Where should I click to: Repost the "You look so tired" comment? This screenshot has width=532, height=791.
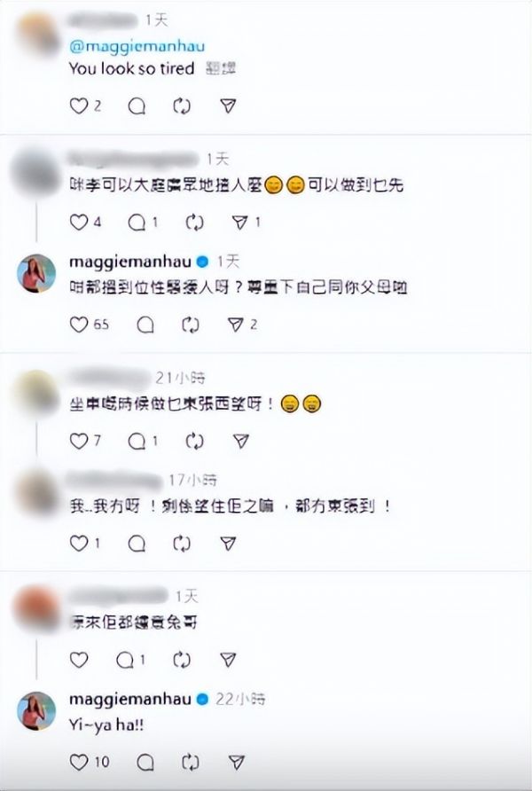tap(182, 106)
